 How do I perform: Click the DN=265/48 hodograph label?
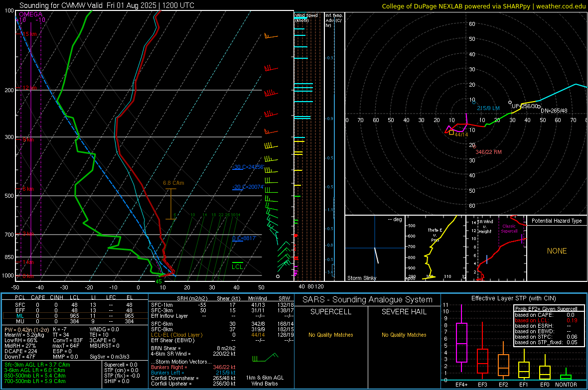pos(554,111)
